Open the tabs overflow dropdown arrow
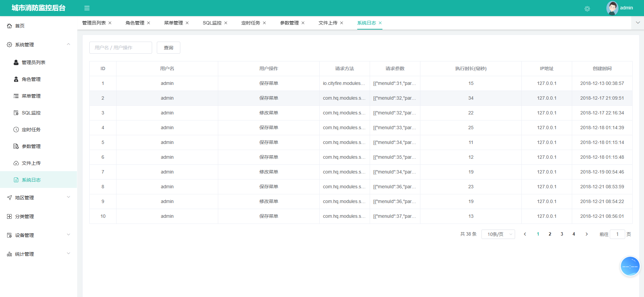The height and width of the screenshot is (297, 644). [x=638, y=23]
